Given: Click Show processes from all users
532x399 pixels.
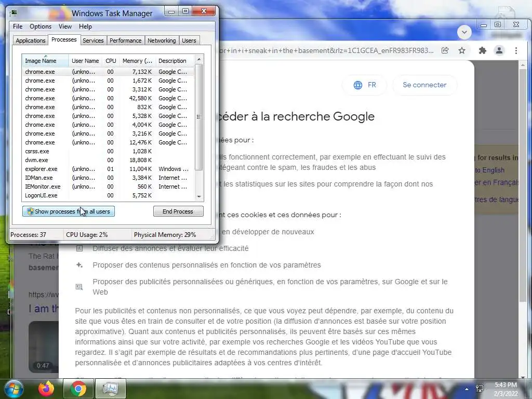Looking at the screenshot, I should click(x=69, y=211).
